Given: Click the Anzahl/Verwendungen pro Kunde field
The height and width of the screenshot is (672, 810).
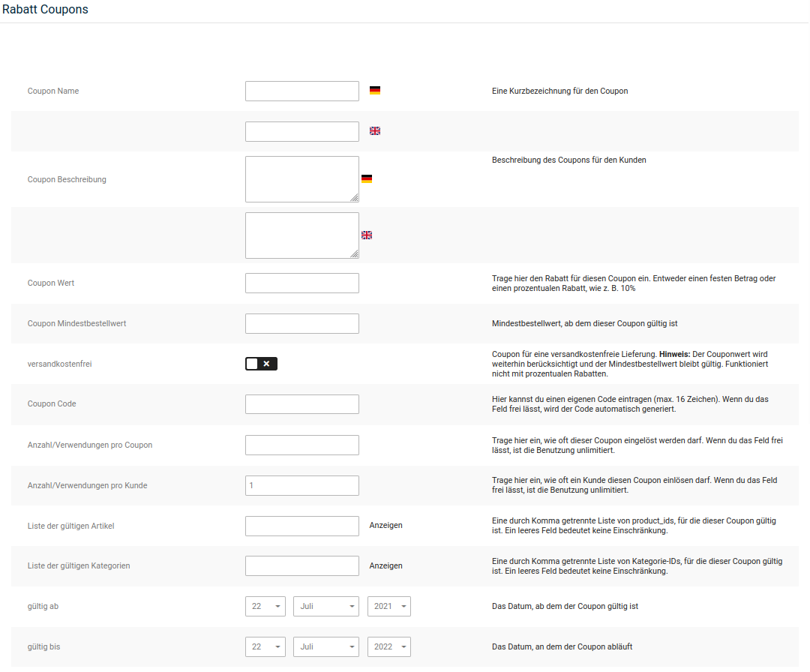Looking at the screenshot, I should click(302, 486).
